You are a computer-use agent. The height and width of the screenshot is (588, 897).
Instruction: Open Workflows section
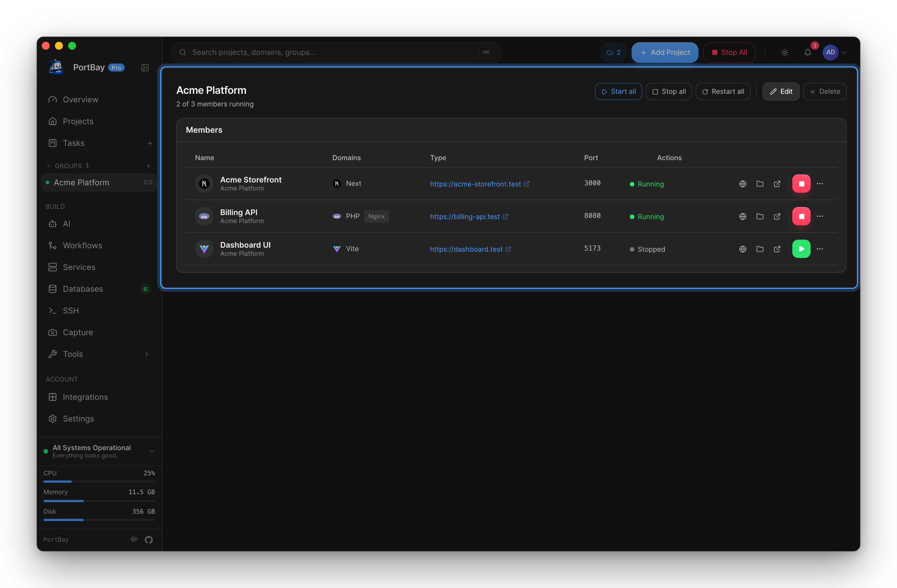(99, 245)
